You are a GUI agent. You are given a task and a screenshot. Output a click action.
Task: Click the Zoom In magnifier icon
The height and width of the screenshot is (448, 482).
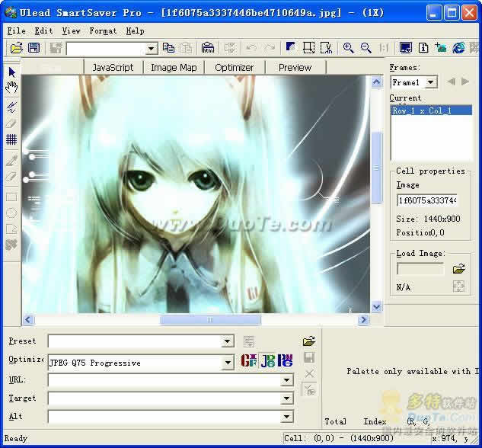click(x=348, y=48)
